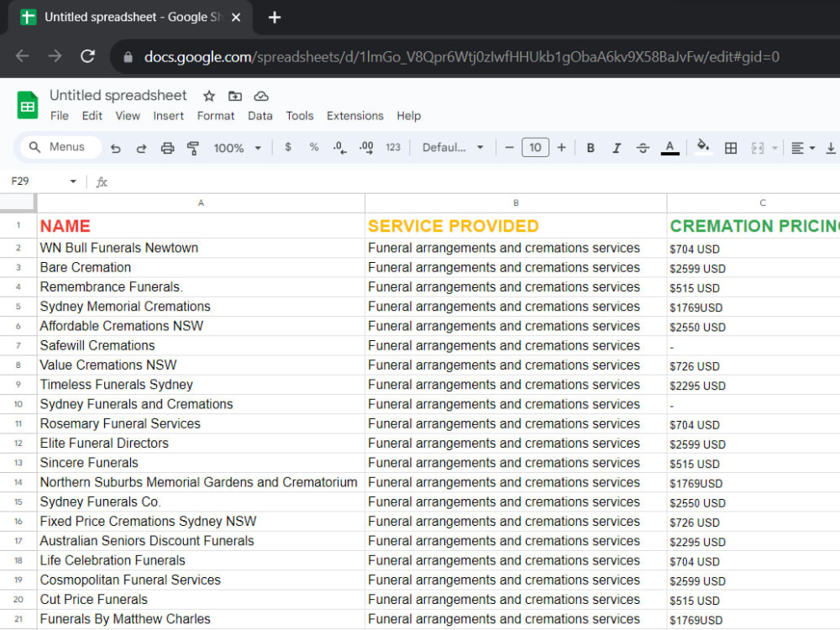Screen dimensions: 840x630
Task: Toggle italic formatting
Action: 616,147
